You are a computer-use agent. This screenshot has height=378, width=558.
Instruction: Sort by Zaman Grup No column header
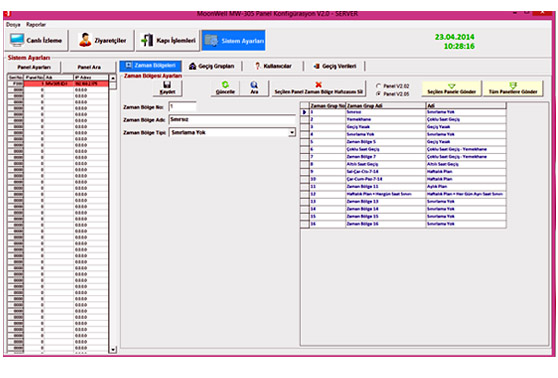coord(327,106)
